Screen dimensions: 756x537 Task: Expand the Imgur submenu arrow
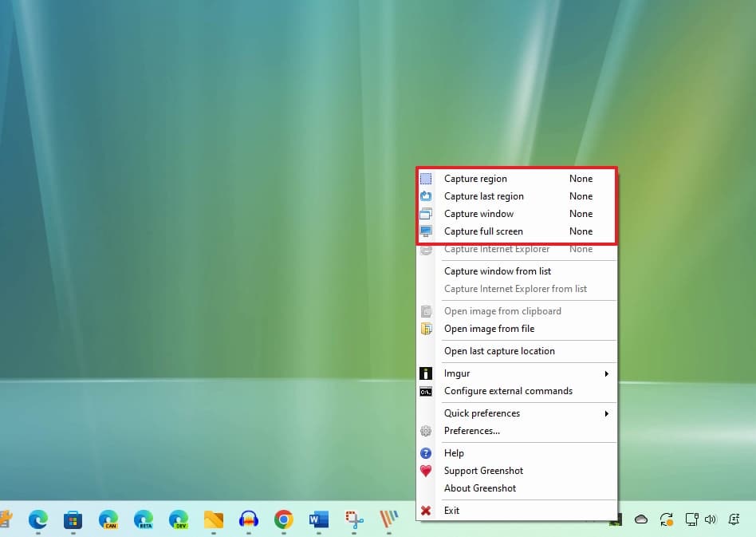pos(606,373)
